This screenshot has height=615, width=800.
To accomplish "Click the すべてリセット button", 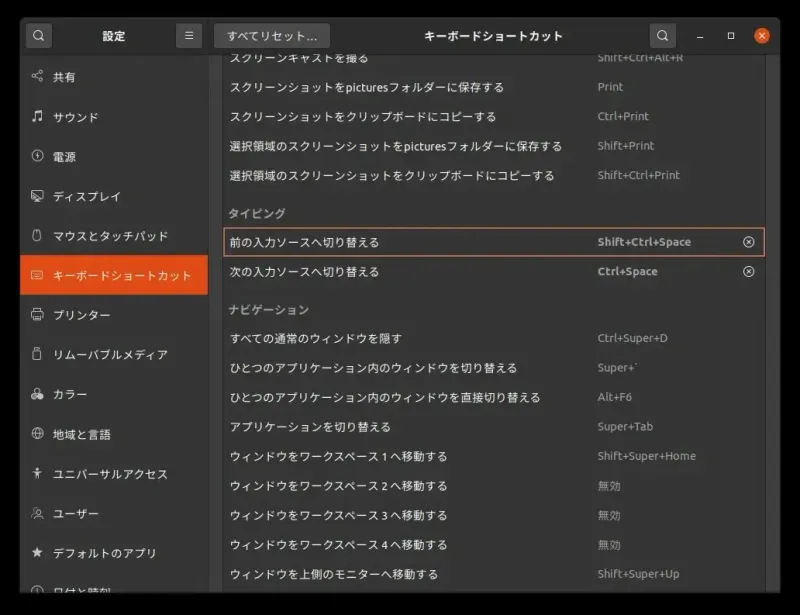I will coord(272,35).
